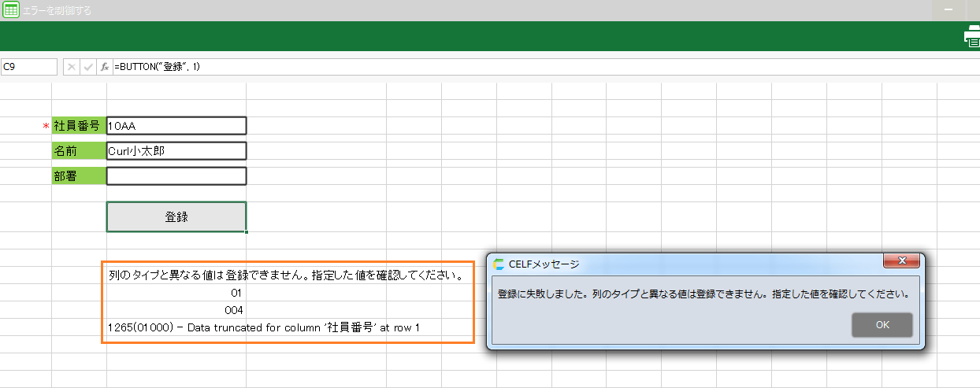Viewport: 980px width, 388px height.
Task: Click the spreadsheet app icon in title bar
Action: pyautogui.click(x=11, y=10)
